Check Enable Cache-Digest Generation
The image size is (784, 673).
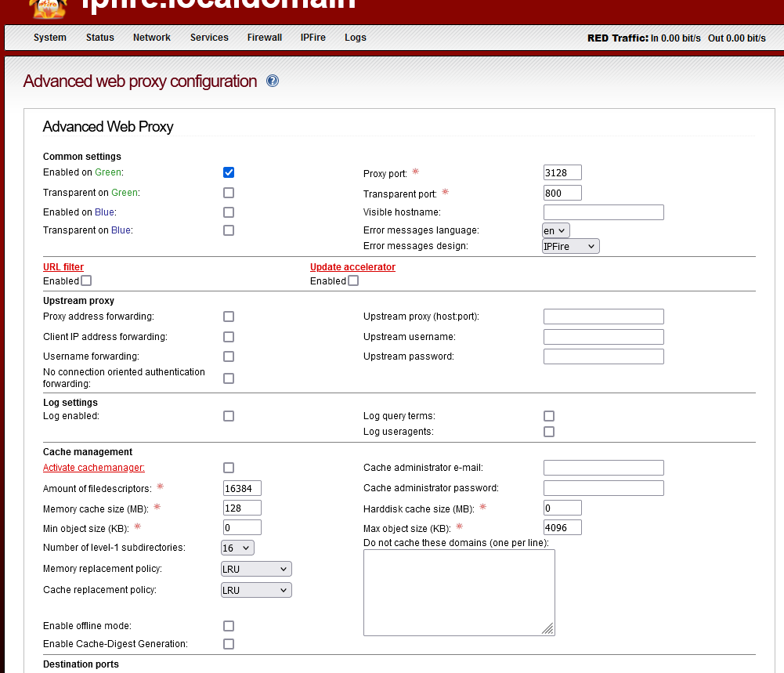229,644
